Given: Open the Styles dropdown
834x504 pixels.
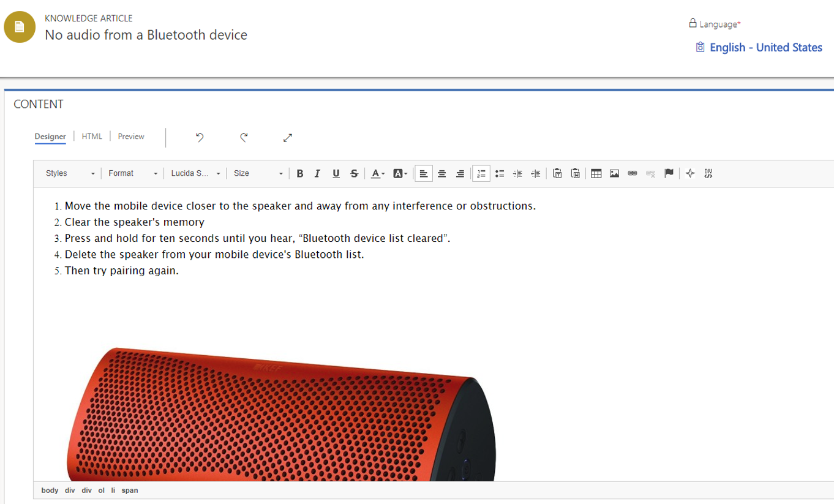Looking at the screenshot, I should [x=70, y=174].
